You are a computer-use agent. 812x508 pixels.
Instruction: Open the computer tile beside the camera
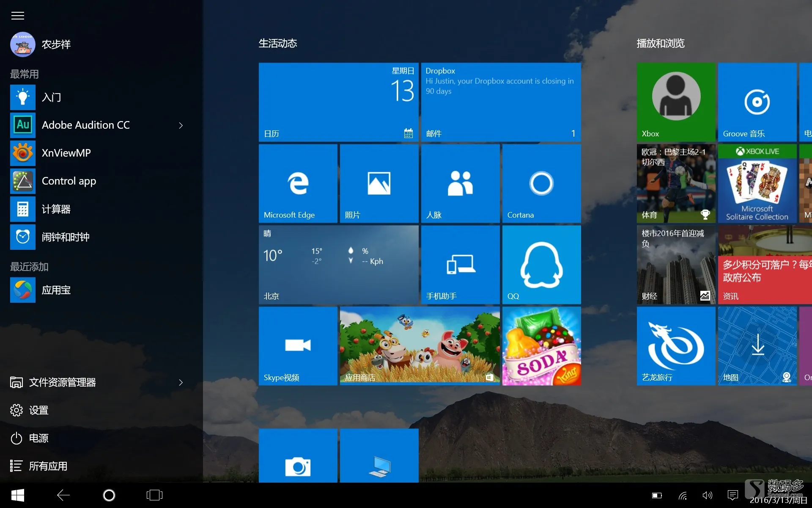(x=379, y=456)
